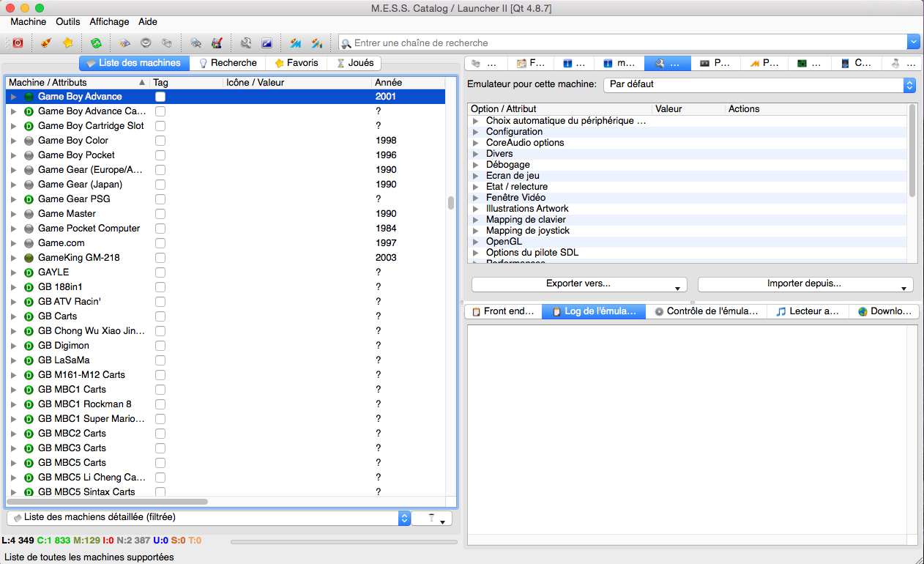Click the blue screen image toolbar icon
924x564 pixels.
point(267,42)
